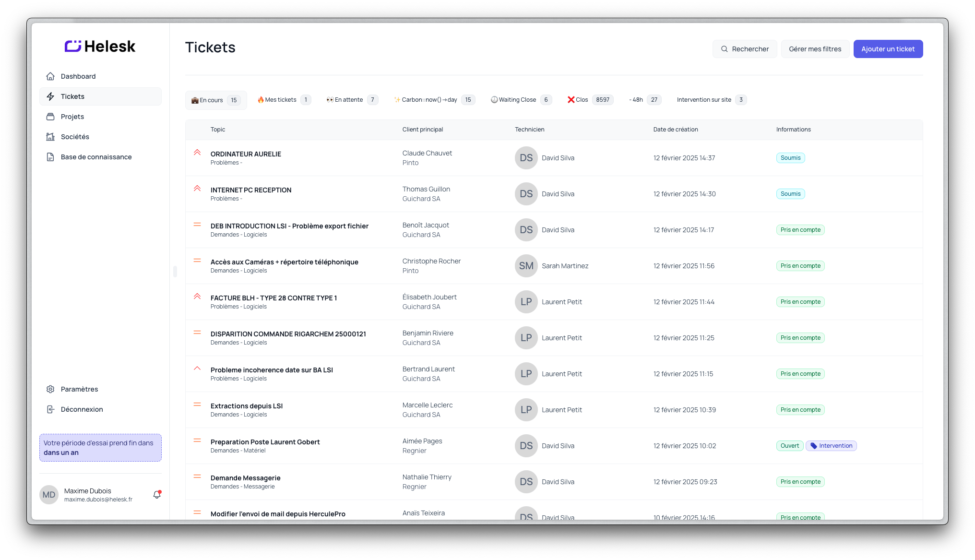Click the Rechercher search field
The height and width of the screenshot is (560, 975).
tap(745, 49)
